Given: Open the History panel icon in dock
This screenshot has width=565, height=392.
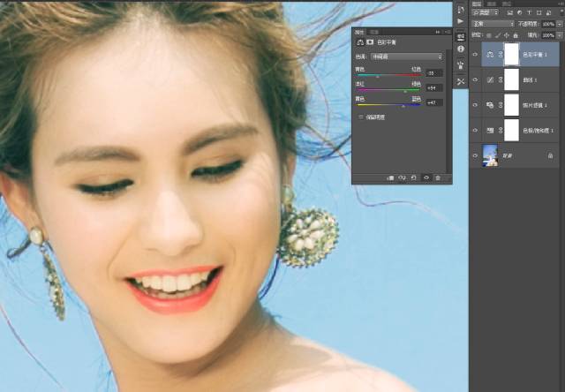Looking at the screenshot, I should (x=461, y=9).
